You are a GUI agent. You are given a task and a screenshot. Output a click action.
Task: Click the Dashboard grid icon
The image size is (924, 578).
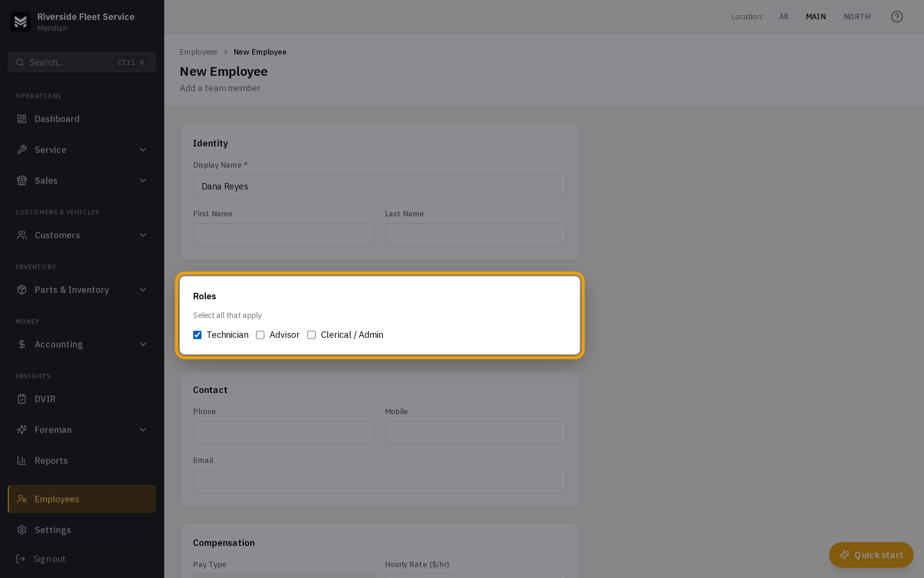point(22,119)
